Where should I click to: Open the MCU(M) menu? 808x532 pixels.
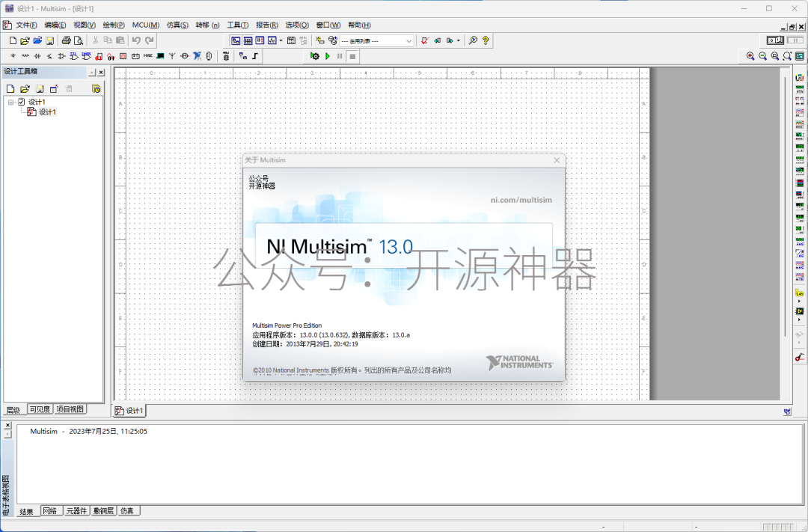[145, 25]
